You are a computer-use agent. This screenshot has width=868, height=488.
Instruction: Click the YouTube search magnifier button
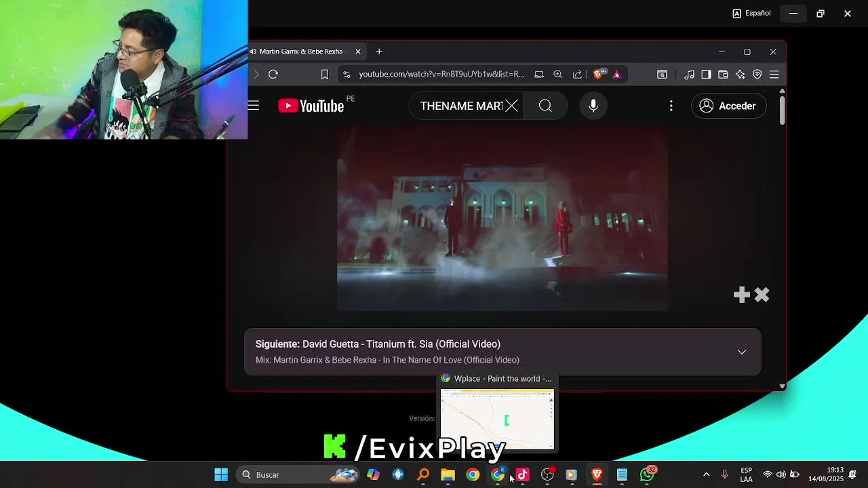[x=545, y=106]
